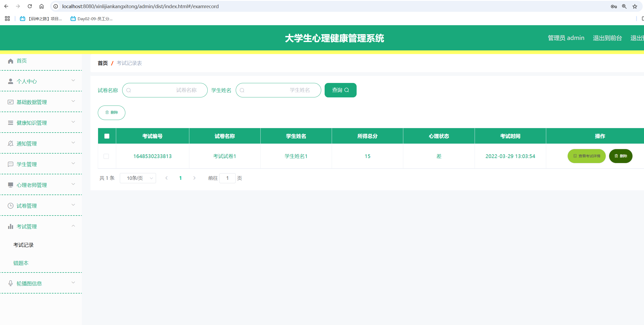Click the bell icon beside 通知管理
644x325 pixels.
point(10,144)
